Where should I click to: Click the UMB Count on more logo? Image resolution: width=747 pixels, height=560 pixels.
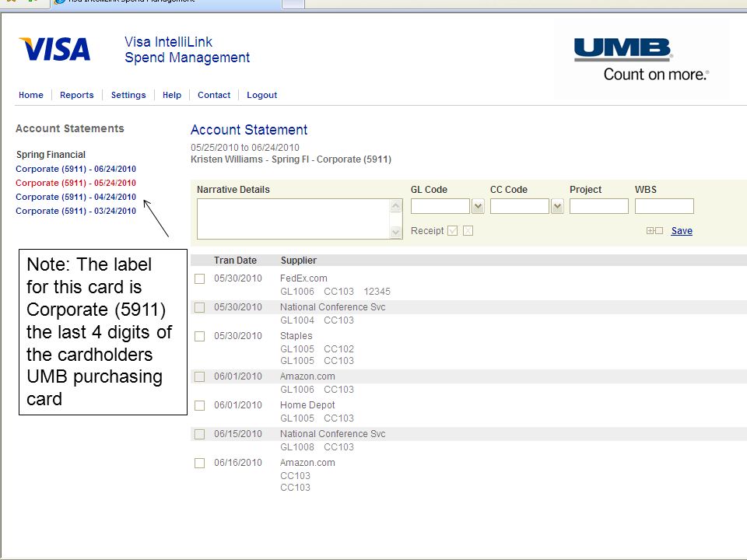(641, 59)
